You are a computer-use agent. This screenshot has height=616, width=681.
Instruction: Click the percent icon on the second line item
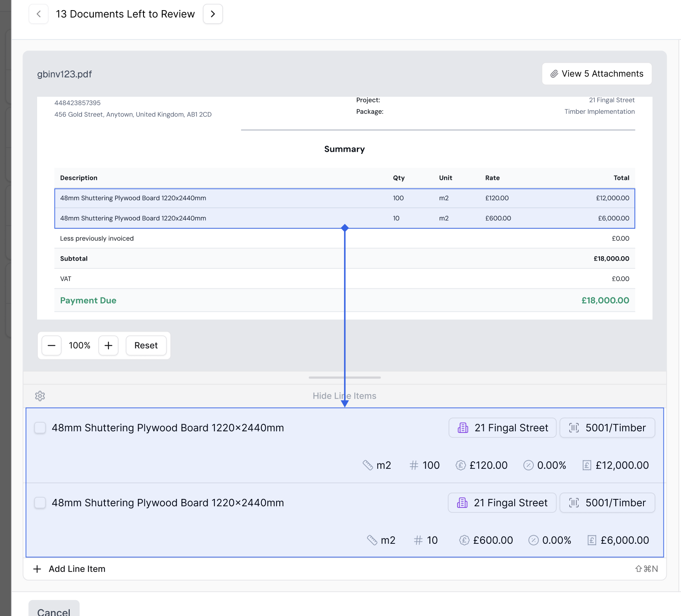(x=533, y=541)
